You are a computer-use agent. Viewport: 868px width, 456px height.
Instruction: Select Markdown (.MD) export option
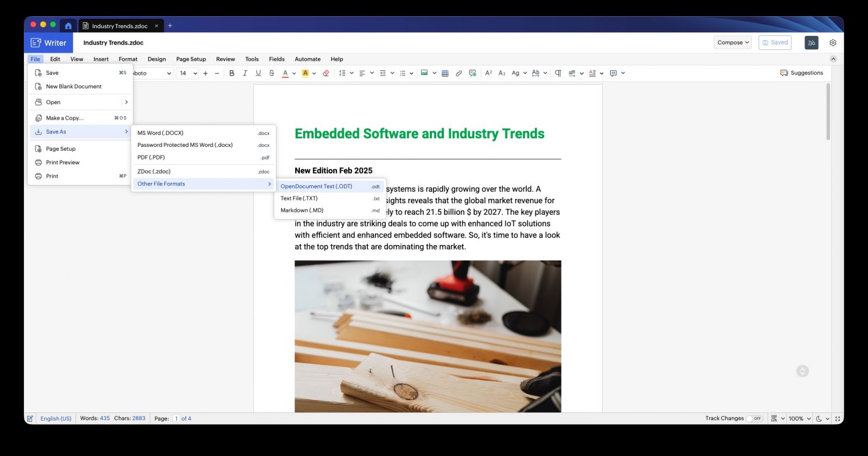pos(330,210)
